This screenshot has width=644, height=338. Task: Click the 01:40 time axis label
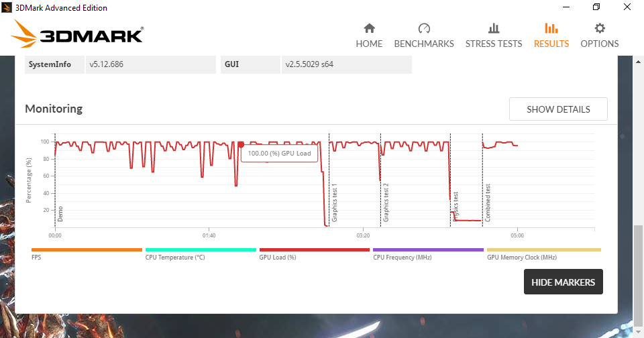tap(209, 236)
